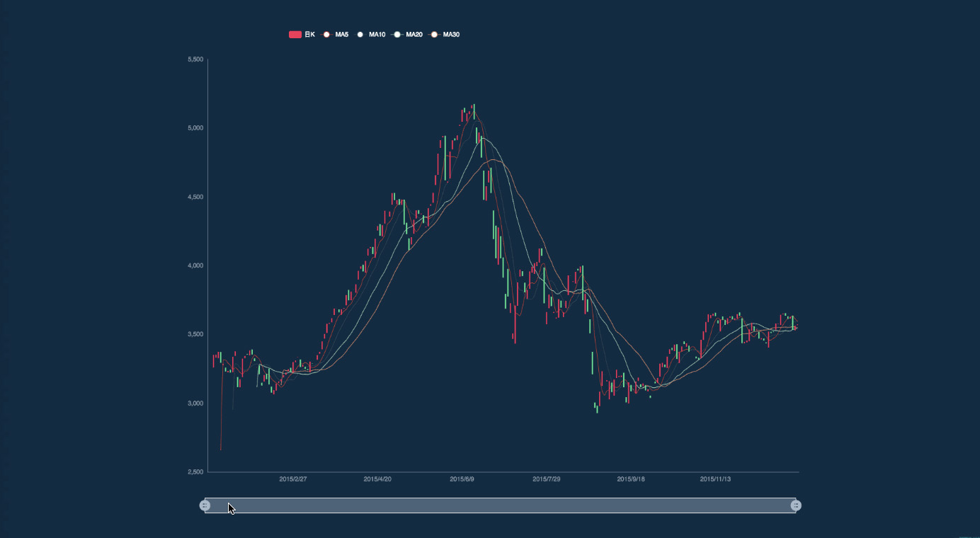Click the red 日K legend rectangle icon

click(x=295, y=35)
